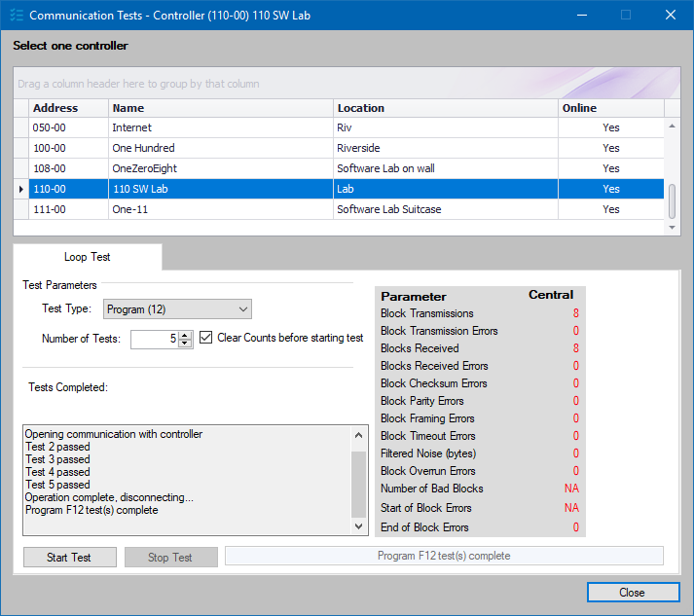The width and height of the screenshot is (694, 616).
Task: Sort by the Address column header
Action: 68,108
